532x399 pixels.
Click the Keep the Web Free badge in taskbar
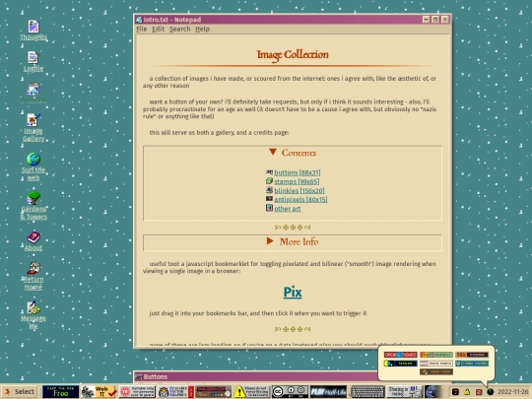60,391
